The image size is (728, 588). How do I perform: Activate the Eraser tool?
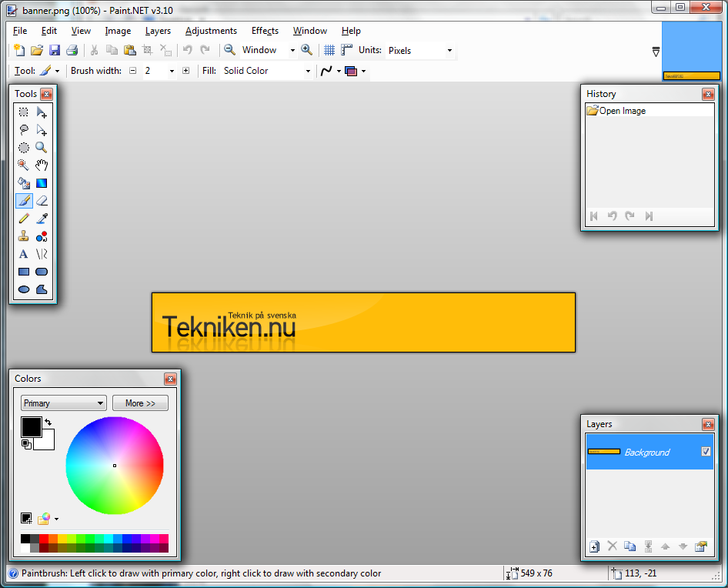point(42,201)
